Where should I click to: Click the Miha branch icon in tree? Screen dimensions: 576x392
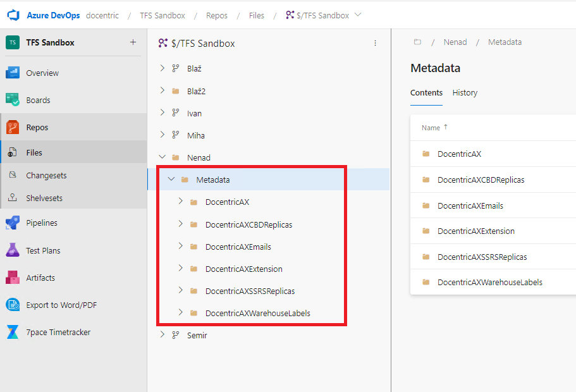pos(176,135)
